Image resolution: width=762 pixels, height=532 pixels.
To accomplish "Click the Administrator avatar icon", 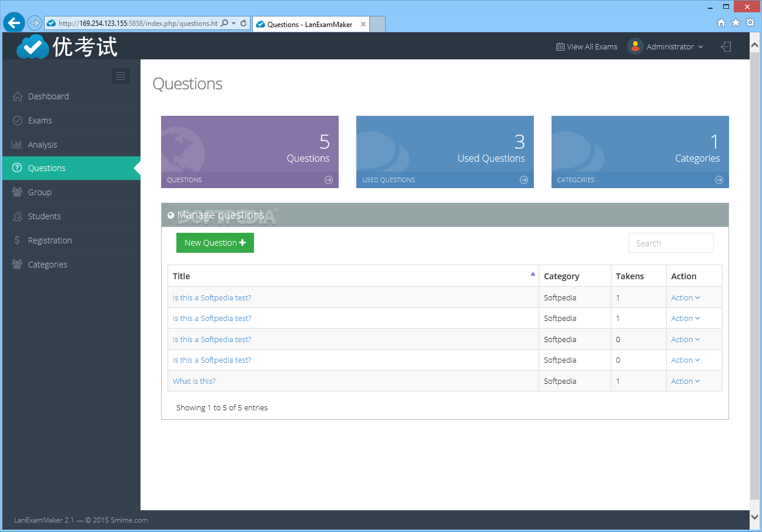I will tap(635, 46).
